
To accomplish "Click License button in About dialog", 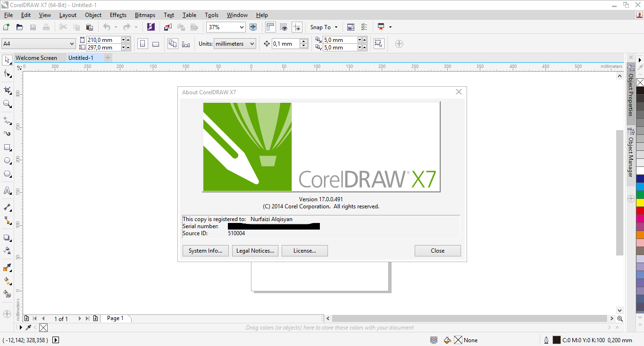I will point(305,251).
